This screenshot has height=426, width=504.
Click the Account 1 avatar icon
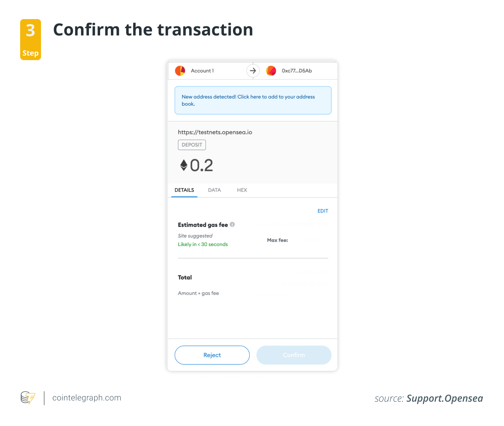[180, 71]
